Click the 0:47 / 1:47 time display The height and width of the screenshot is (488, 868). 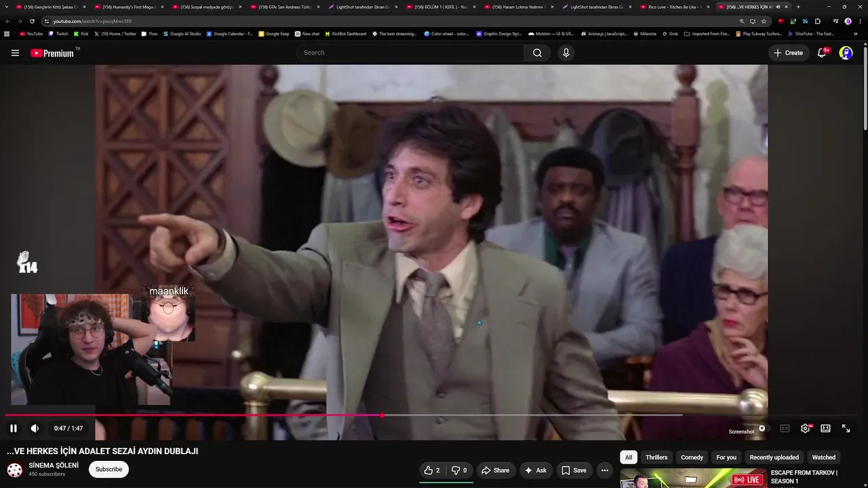coord(68,428)
